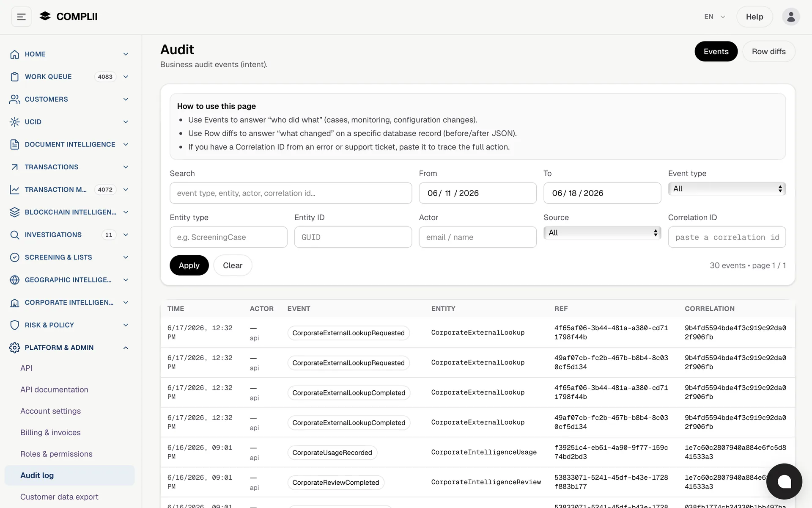Viewport: 812px width, 508px height.
Task: Open Billing & invoices
Action: (x=50, y=433)
